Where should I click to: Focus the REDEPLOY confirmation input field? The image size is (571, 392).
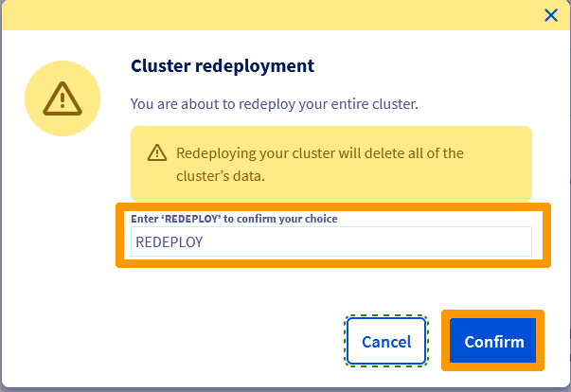(x=330, y=241)
